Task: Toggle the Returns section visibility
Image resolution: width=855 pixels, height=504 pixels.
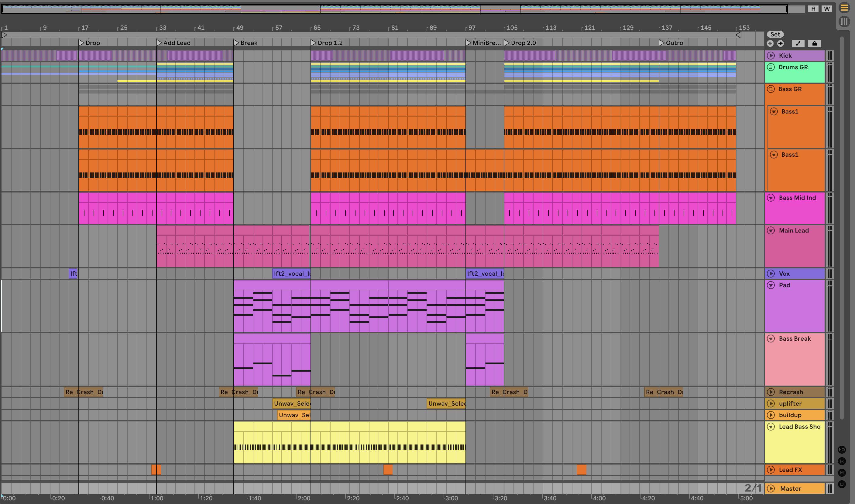Action: click(x=842, y=461)
